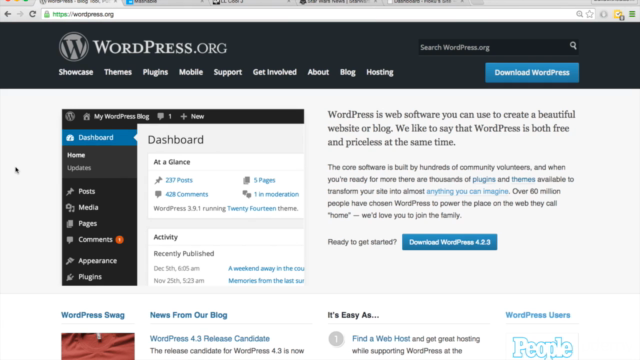
Task: Open the WordPress Swag heading link
Action: coord(93,315)
